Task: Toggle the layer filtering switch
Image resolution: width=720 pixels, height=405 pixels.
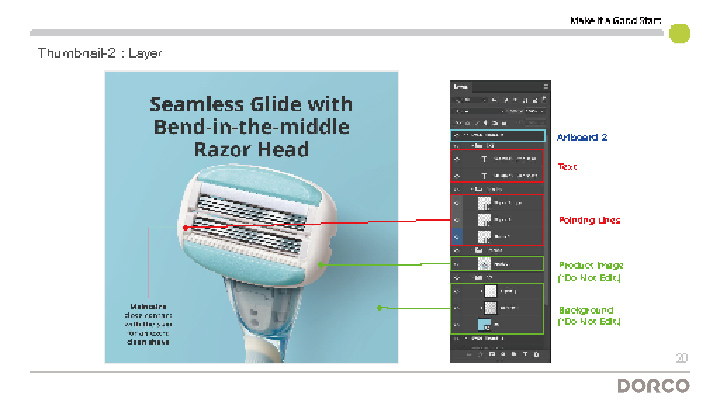Action: 544,100
